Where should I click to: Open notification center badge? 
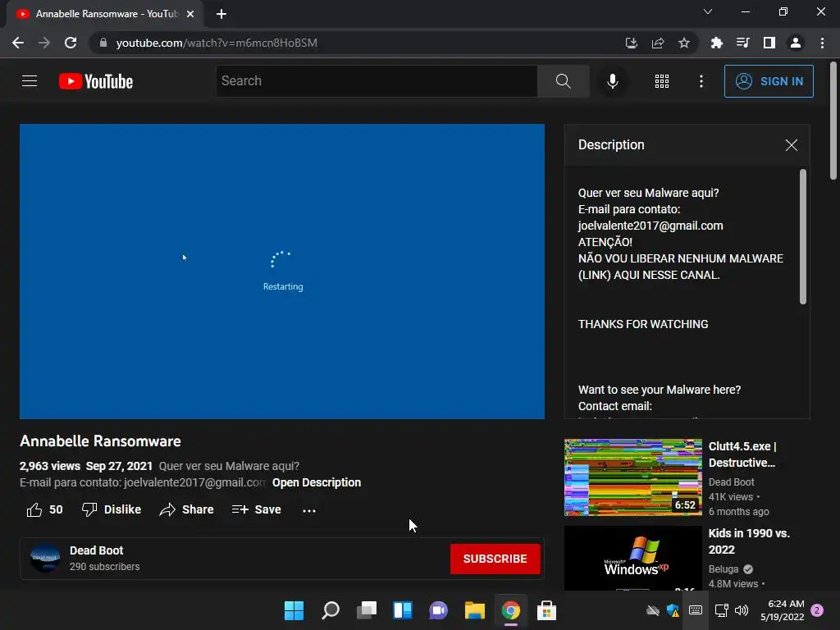coord(817,610)
